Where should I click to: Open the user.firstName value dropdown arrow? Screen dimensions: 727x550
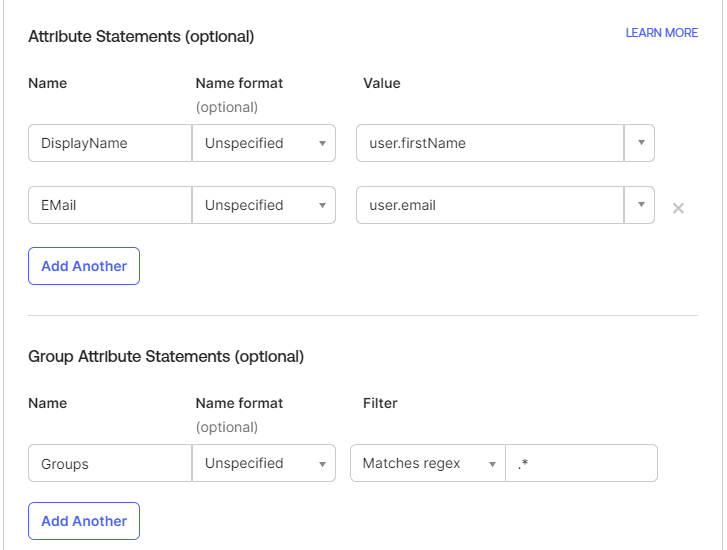pyautogui.click(x=639, y=143)
